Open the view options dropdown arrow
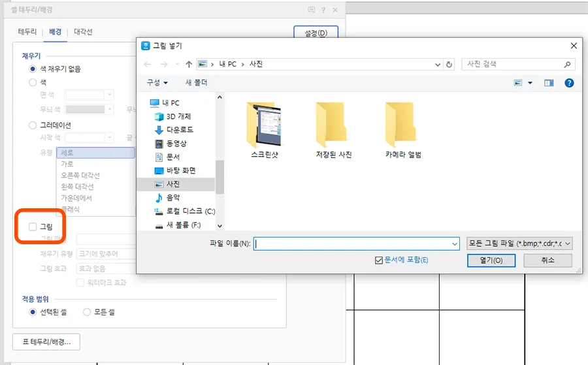 pyautogui.click(x=530, y=83)
